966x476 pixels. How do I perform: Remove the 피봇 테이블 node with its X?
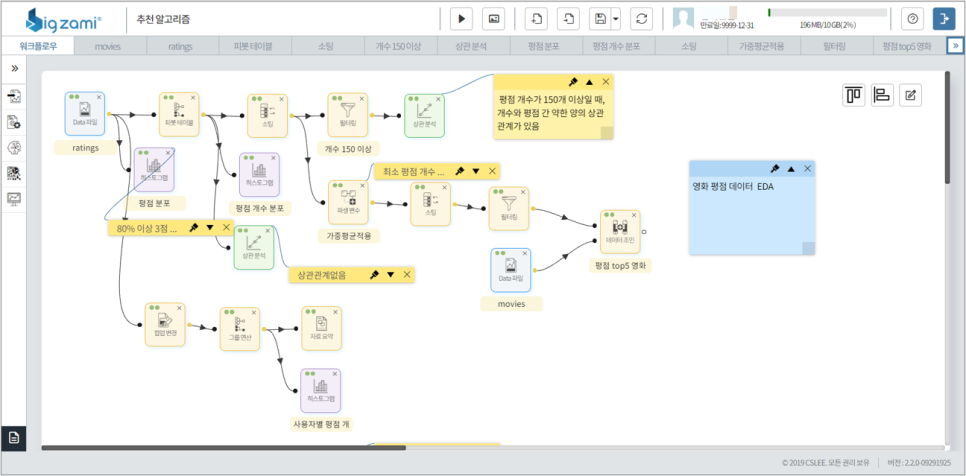[x=193, y=98]
